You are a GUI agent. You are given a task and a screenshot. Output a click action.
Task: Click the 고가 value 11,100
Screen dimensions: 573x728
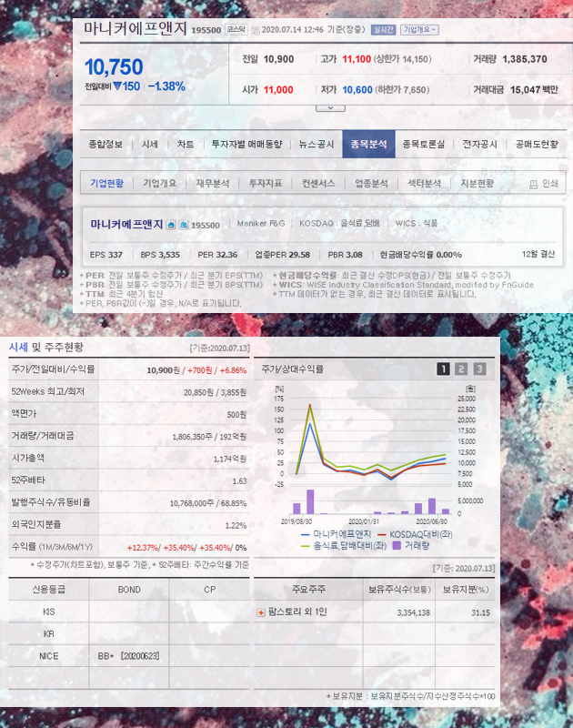pos(357,59)
